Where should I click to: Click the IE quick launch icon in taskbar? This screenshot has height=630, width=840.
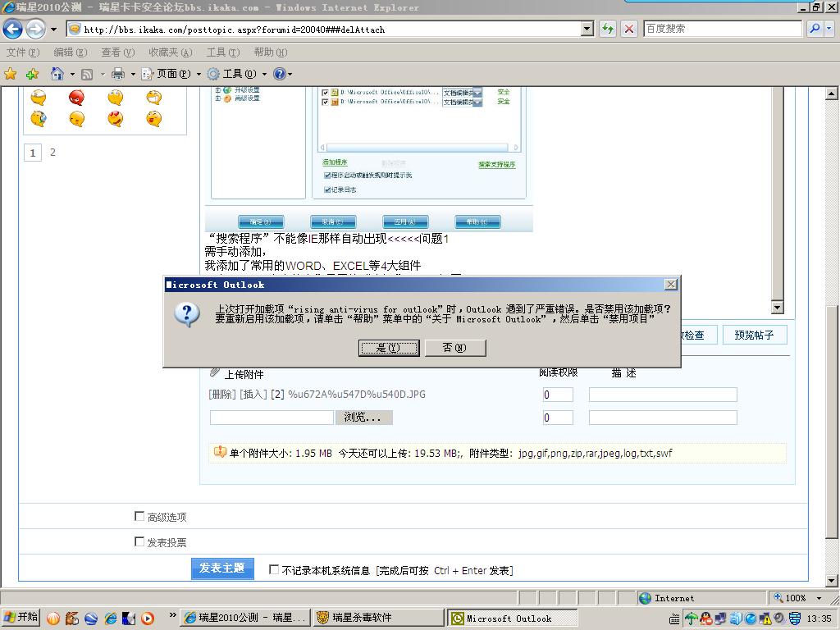pyautogui.click(x=111, y=619)
